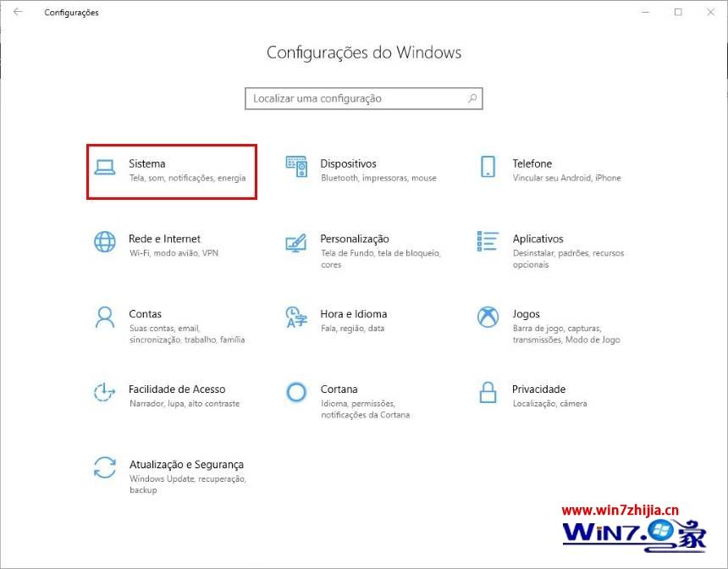Click 'Tela, som, notificações, energia' text
This screenshot has height=569, width=728.
tap(188, 178)
